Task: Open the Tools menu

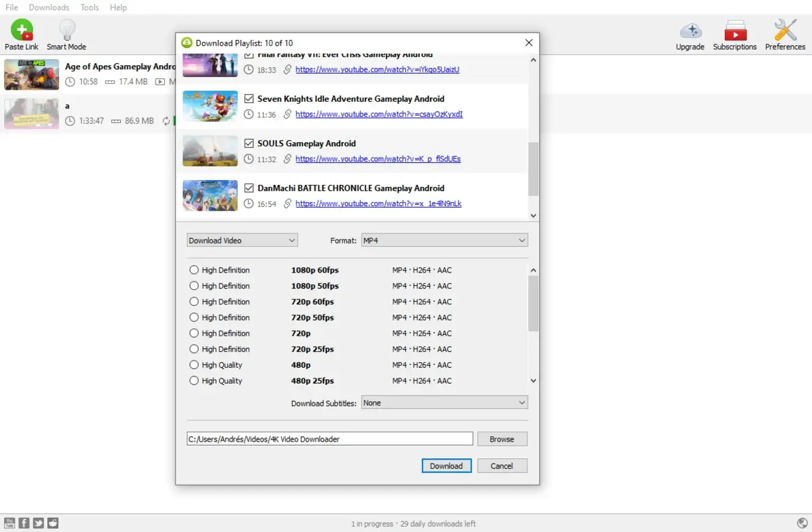Action: (89, 7)
